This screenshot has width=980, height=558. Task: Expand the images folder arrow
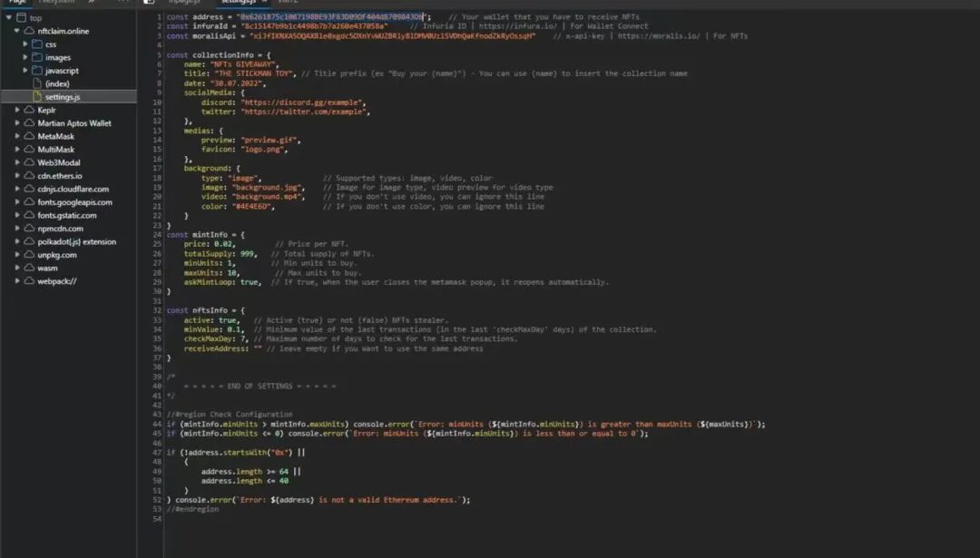pyautogui.click(x=25, y=57)
